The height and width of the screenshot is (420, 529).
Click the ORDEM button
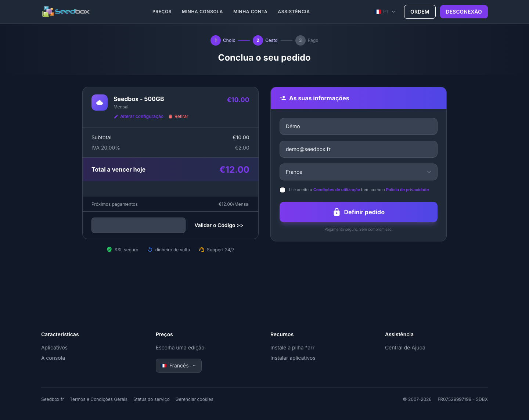click(420, 12)
